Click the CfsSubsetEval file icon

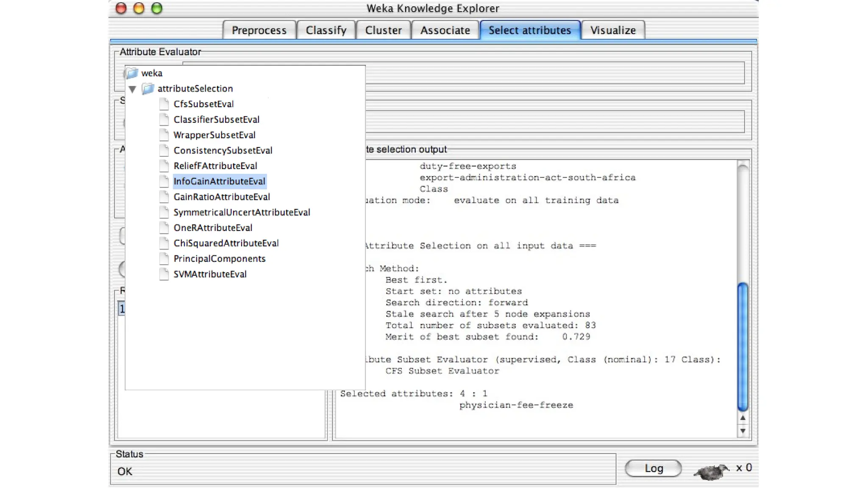(x=164, y=104)
